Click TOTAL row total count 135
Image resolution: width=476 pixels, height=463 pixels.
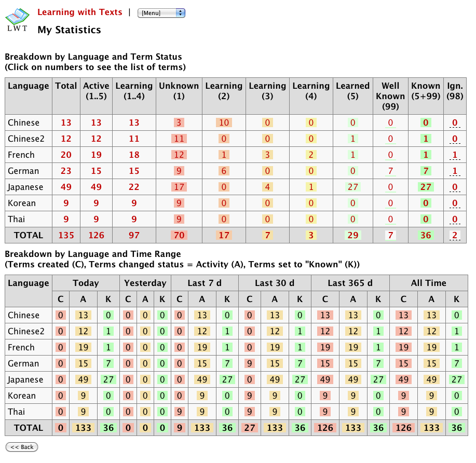pos(66,236)
